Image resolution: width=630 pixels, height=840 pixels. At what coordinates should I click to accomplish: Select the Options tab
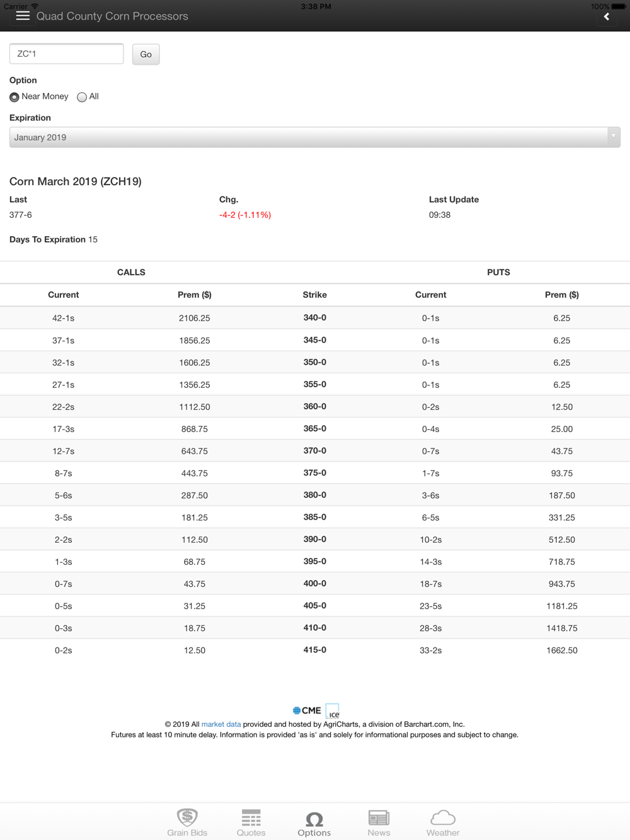(x=314, y=822)
